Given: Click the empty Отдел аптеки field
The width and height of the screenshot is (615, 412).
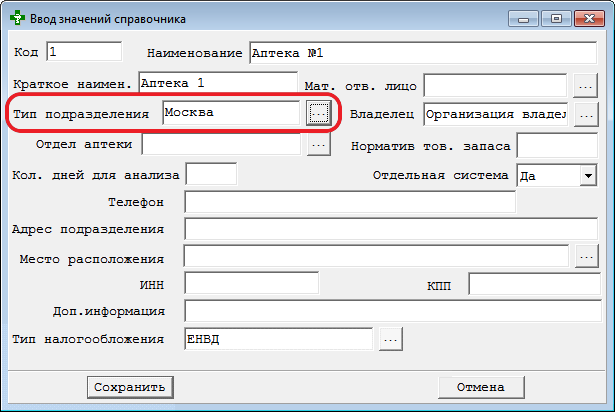Looking at the screenshot, I should click(221, 144).
